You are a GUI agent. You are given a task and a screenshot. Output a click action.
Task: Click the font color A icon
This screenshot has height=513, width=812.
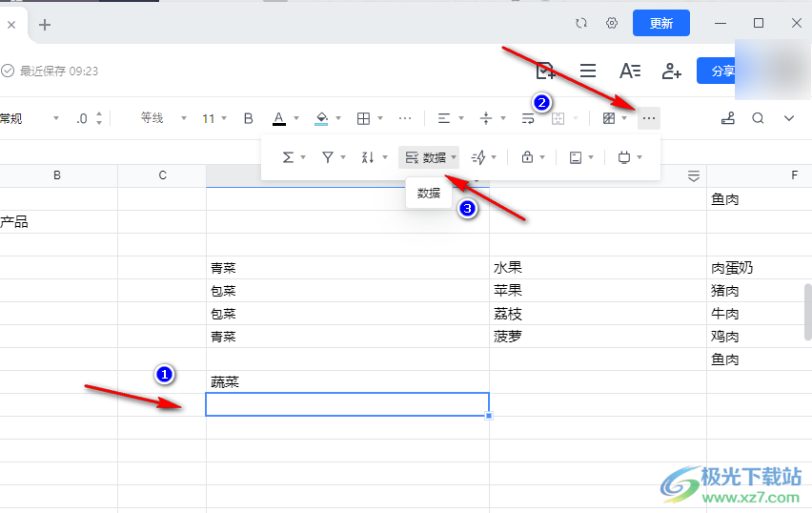pos(279,118)
